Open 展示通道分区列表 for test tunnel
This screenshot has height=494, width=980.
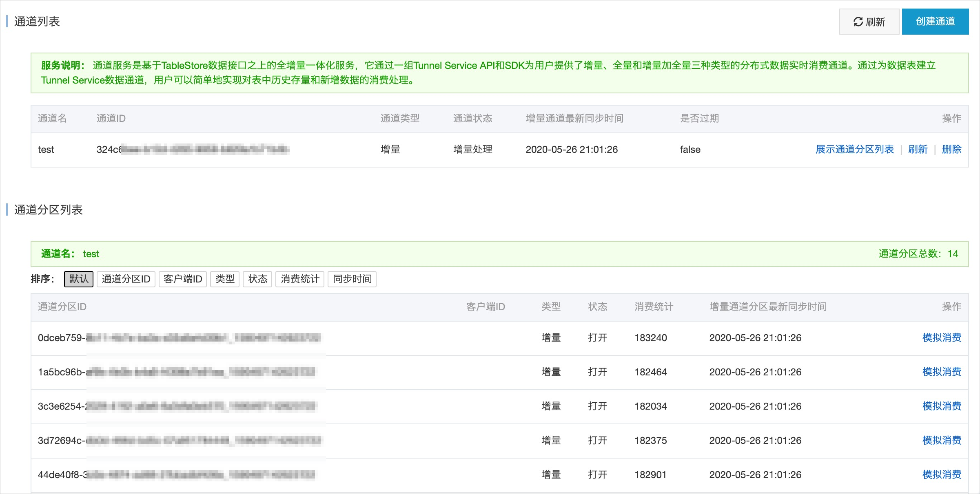pos(854,150)
